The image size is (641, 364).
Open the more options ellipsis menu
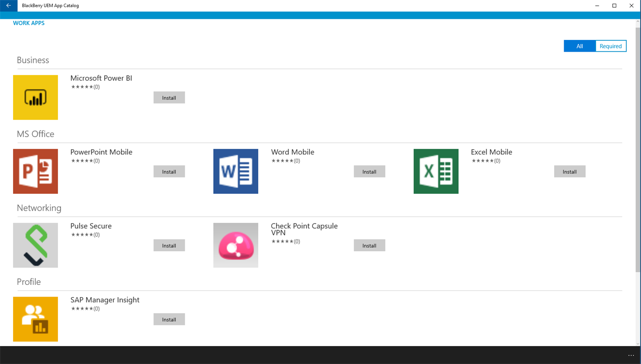tap(631, 355)
